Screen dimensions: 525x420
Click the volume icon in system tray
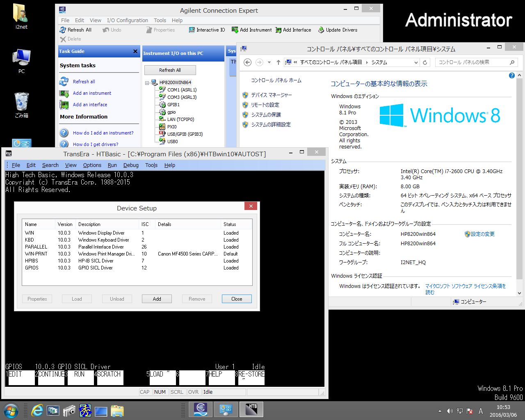[450, 411]
